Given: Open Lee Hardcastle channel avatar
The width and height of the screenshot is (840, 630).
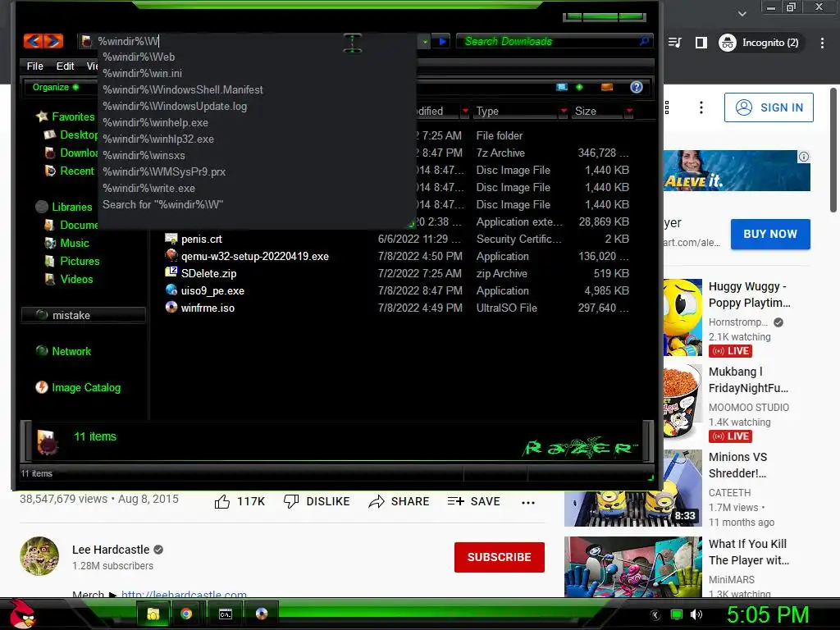Looking at the screenshot, I should (39, 556).
